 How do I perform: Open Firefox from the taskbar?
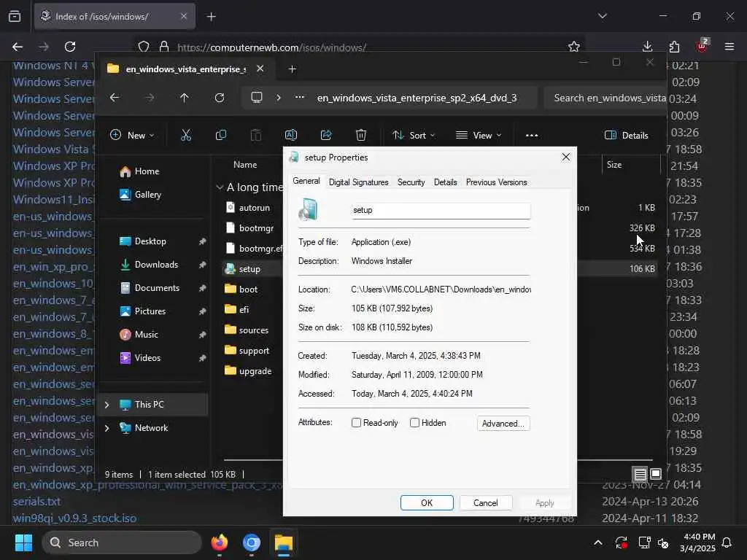point(219,542)
